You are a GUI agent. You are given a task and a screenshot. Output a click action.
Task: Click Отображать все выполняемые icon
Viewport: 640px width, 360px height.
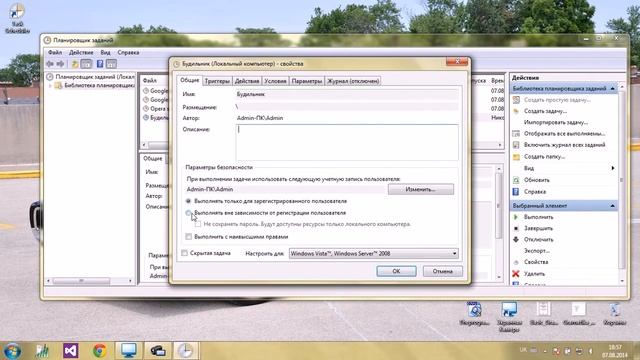tap(516, 133)
